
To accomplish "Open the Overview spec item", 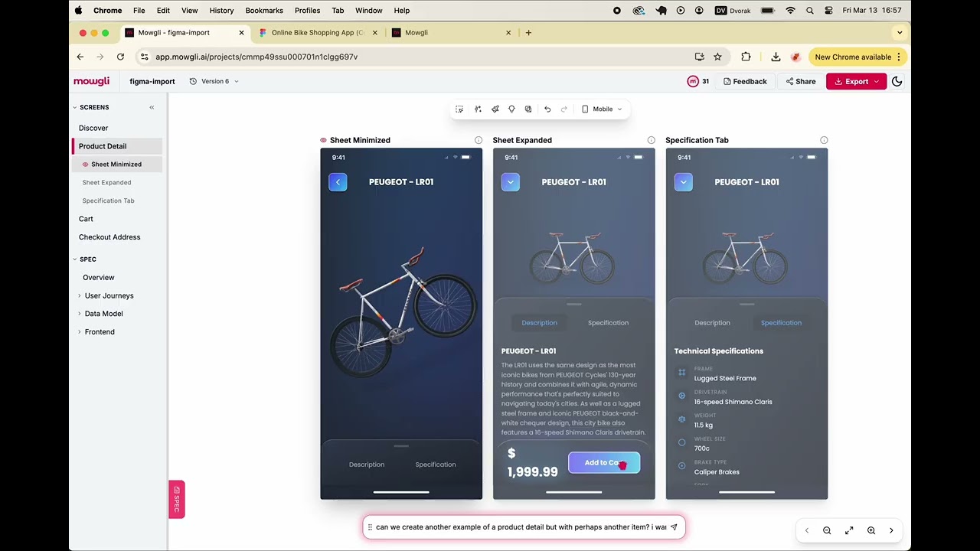I will (x=99, y=278).
